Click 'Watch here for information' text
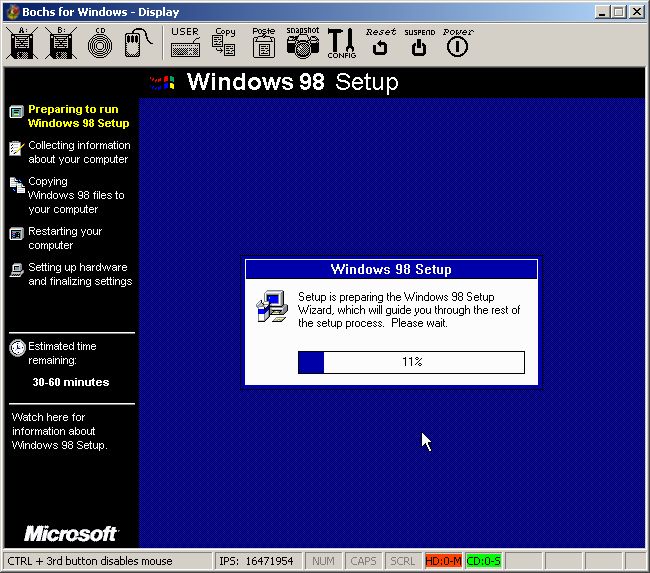The width and height of the screenshot is (650, 573). pyautogui.click(x=59, y=431)
